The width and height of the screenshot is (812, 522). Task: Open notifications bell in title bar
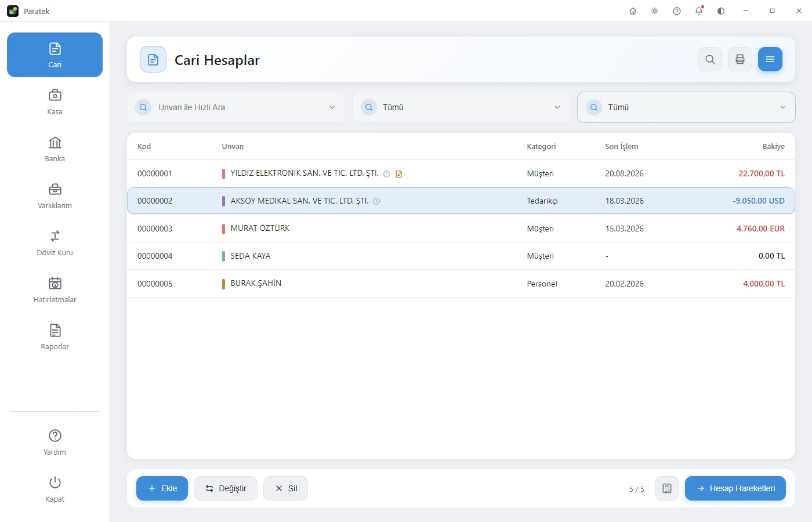[699, 11]
